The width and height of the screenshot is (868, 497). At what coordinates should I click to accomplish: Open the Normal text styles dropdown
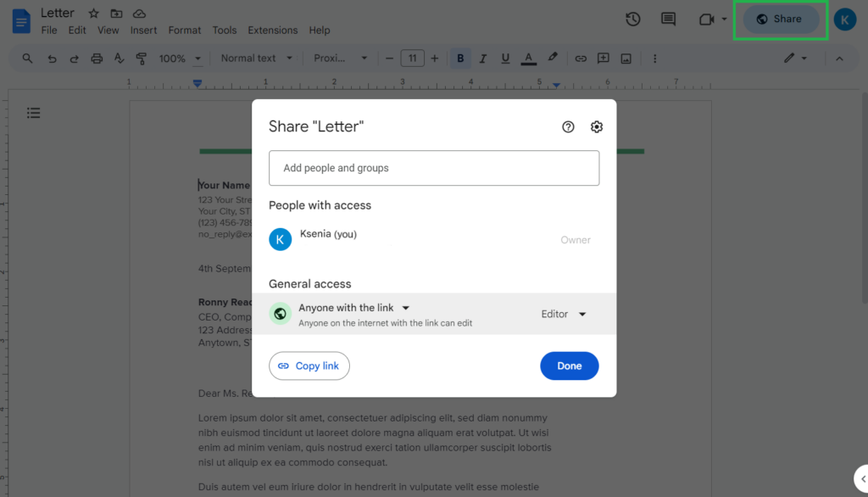click(256, 58)
